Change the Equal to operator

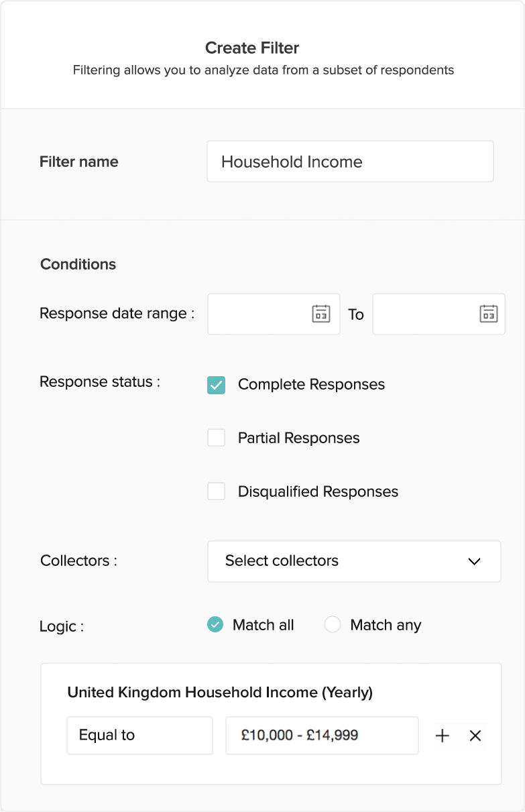(139, 736)
